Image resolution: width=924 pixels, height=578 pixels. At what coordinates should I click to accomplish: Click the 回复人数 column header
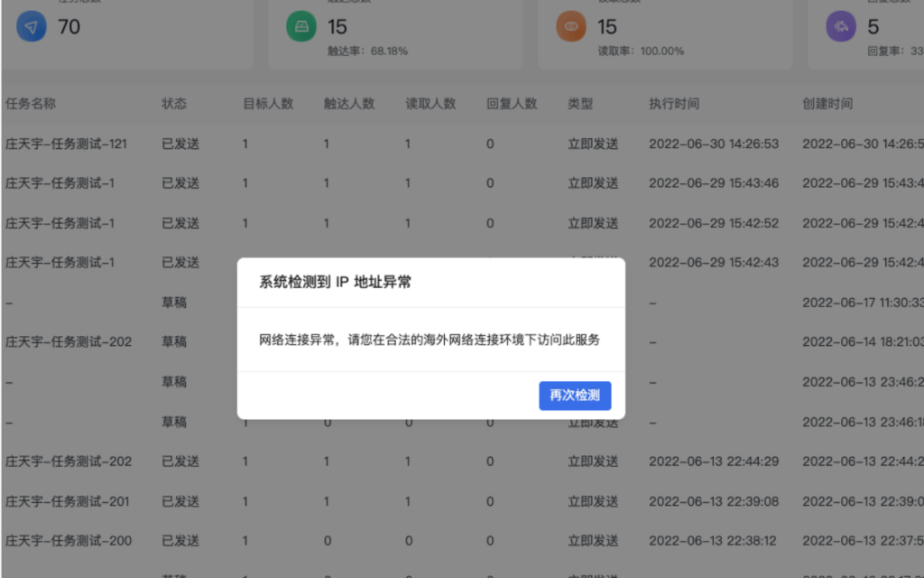(x=512, y=104)
